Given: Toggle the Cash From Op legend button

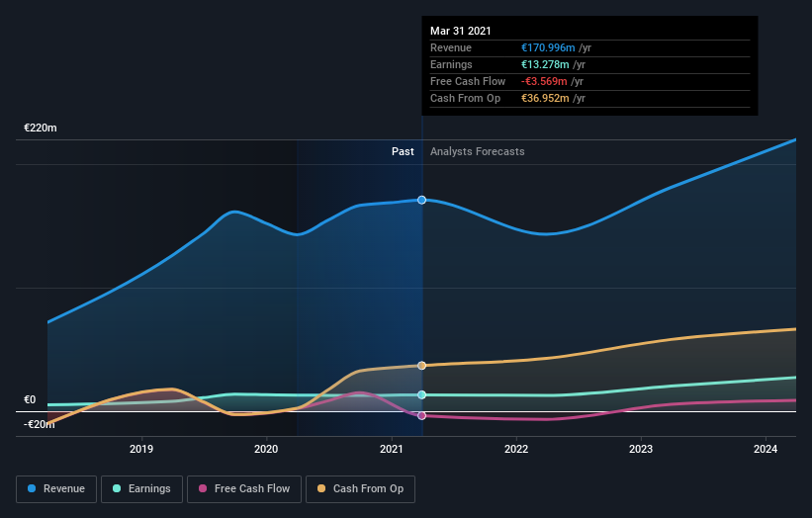Looking at the screenshot, I should [360, 489].
